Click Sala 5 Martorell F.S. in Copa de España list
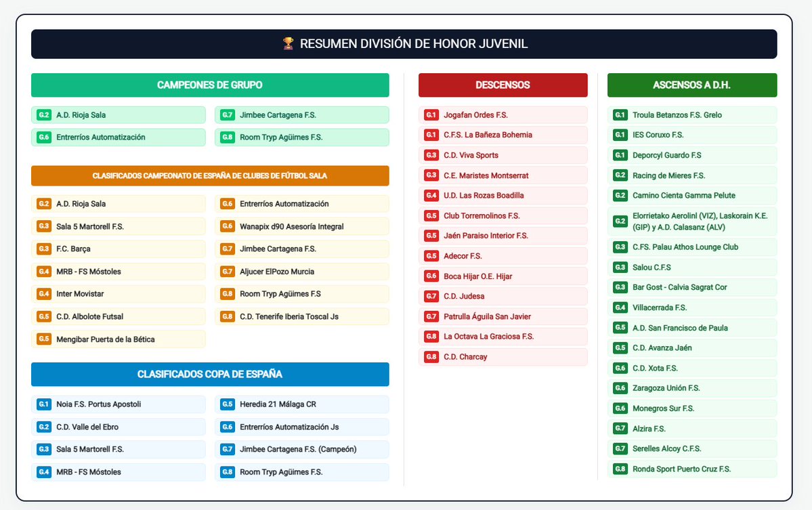Image resolution: width=812 pixels, height=510 pixels. [118, 449]
